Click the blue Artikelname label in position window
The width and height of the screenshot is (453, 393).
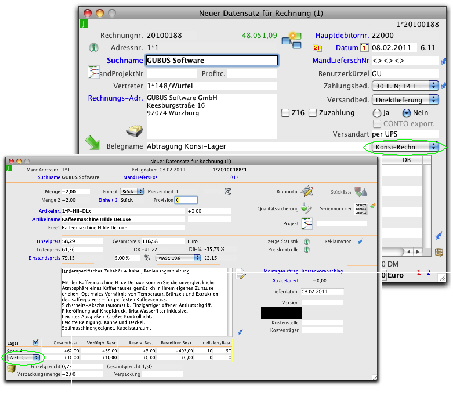pyautogui.click(x=46, y=219)
